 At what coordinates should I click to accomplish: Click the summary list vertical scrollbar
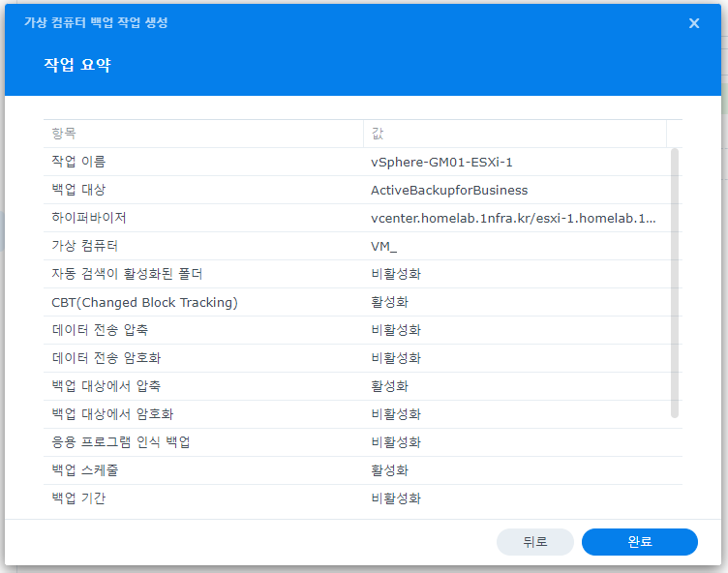click(675, 283)
